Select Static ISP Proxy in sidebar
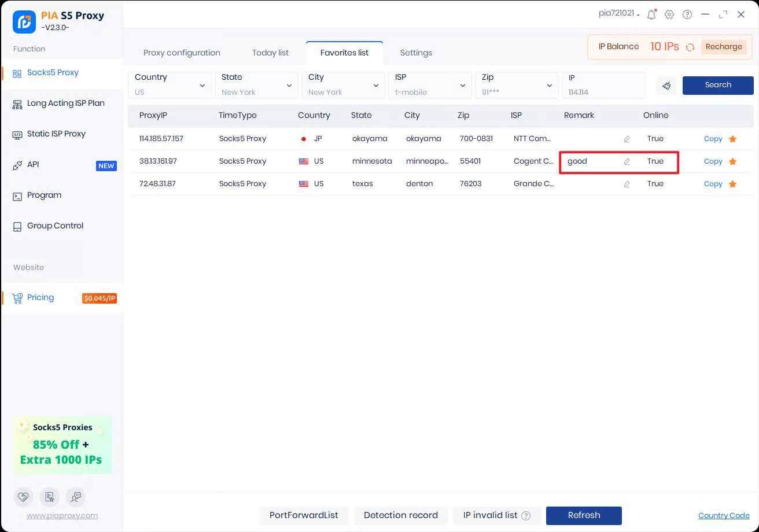 [x=56, y=134]
